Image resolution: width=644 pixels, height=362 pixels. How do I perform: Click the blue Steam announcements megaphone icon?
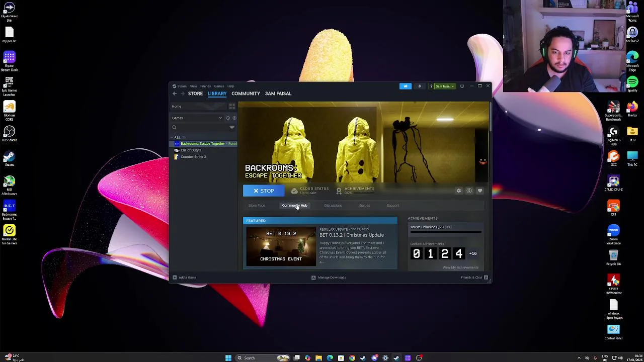406,86
